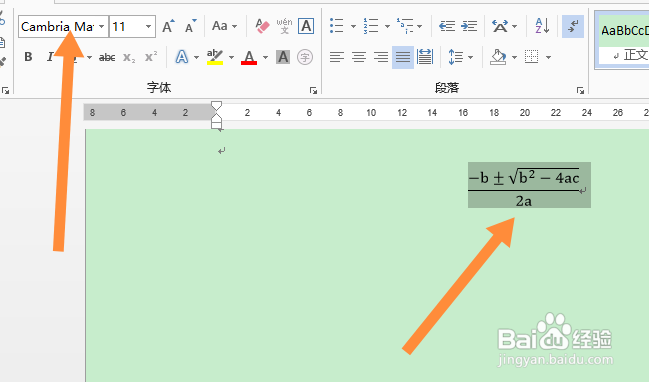Open the Font dialog launcher

pos(313,90)
